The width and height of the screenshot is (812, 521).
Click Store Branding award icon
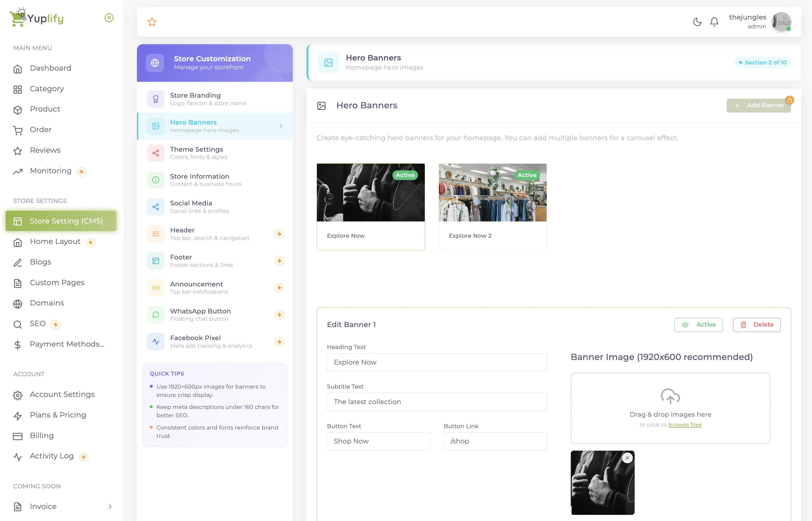click(x=156, y=99)
